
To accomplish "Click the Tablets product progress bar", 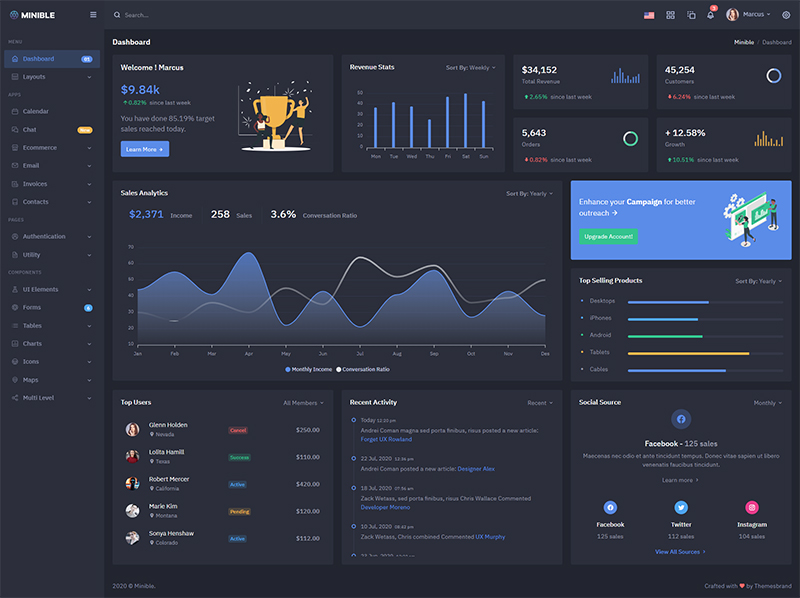I will pos(688,353).
